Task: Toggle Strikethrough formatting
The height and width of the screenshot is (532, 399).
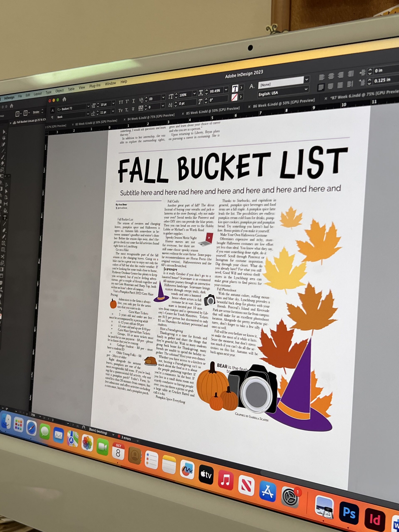Action: 133,110
